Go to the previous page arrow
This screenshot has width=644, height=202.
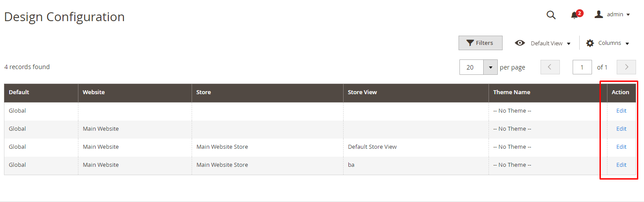[x=550, y=67]
